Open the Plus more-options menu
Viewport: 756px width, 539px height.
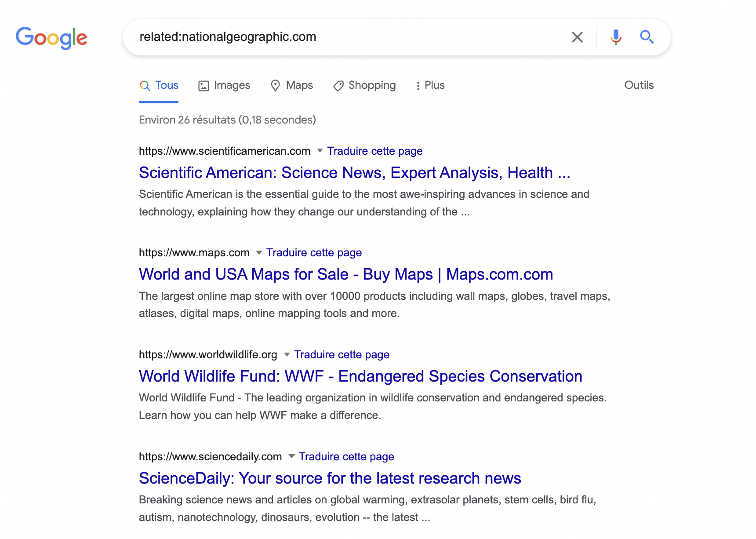430,85
